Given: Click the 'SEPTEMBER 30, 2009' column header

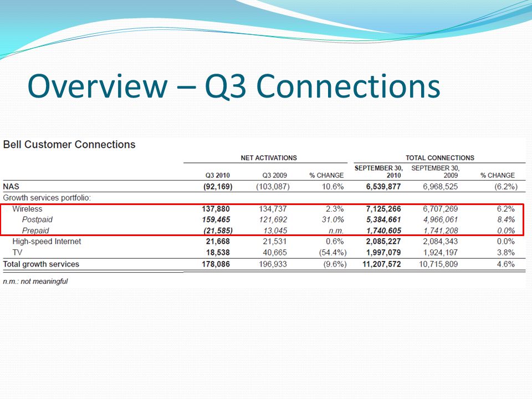Looking at the screenshot, I should (x=436, y=172).
